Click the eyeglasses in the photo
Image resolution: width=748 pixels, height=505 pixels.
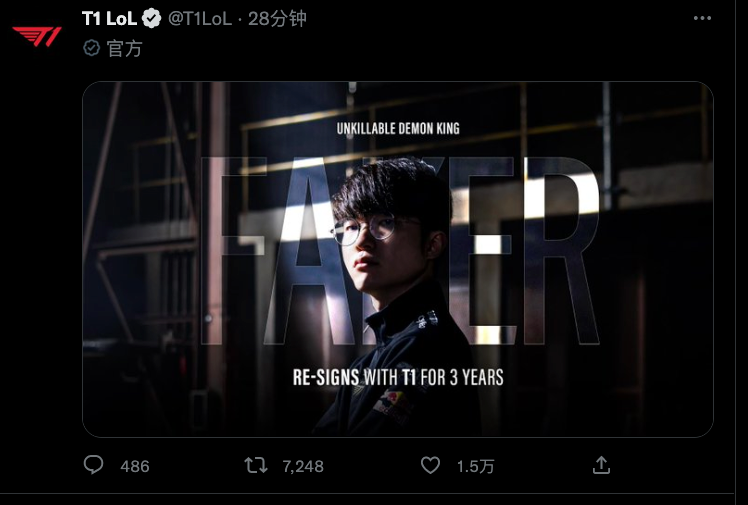(x=362, y=231)
